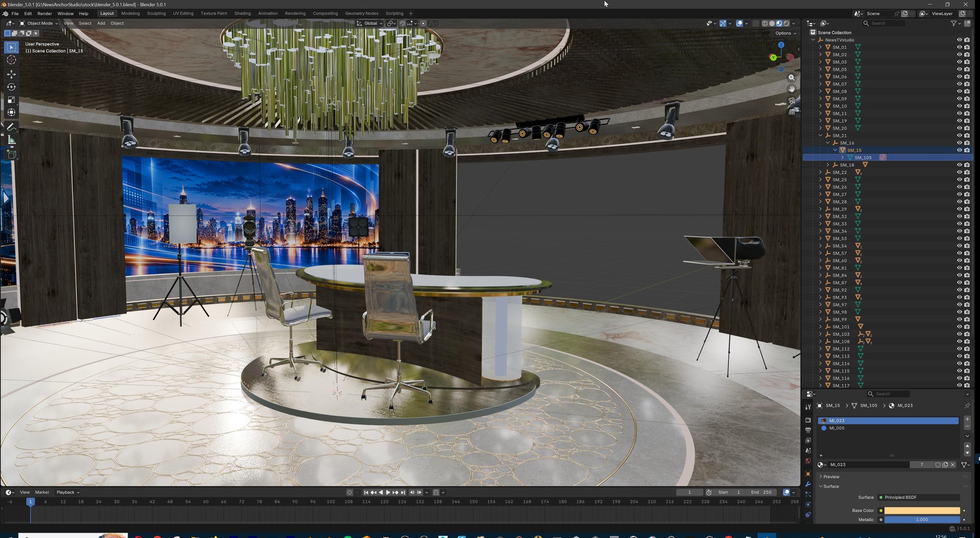Open the Render properties tab

(x=808, y=420)
